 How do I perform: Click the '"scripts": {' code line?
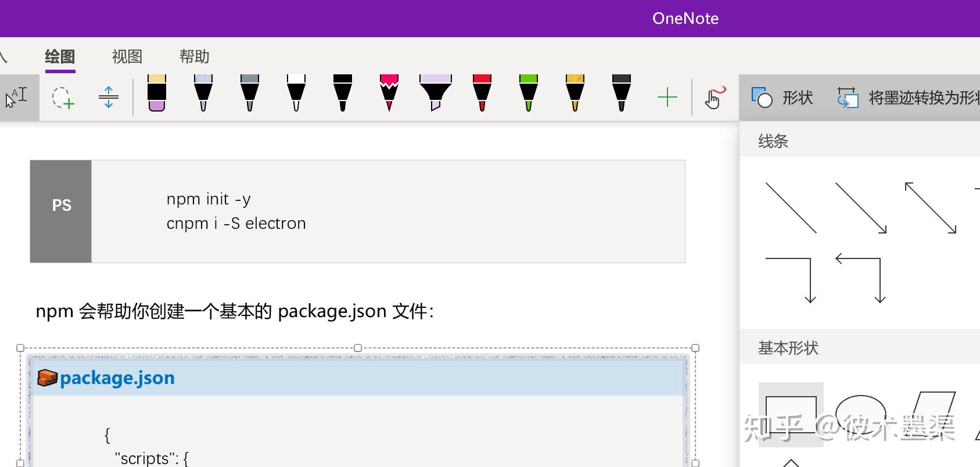[x=152, y=458]
